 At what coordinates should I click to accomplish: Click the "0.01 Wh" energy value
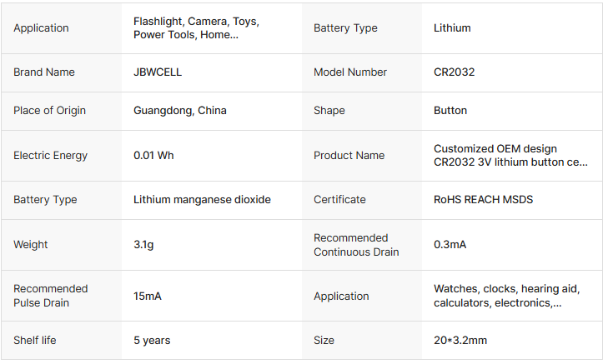coord(153,156)
